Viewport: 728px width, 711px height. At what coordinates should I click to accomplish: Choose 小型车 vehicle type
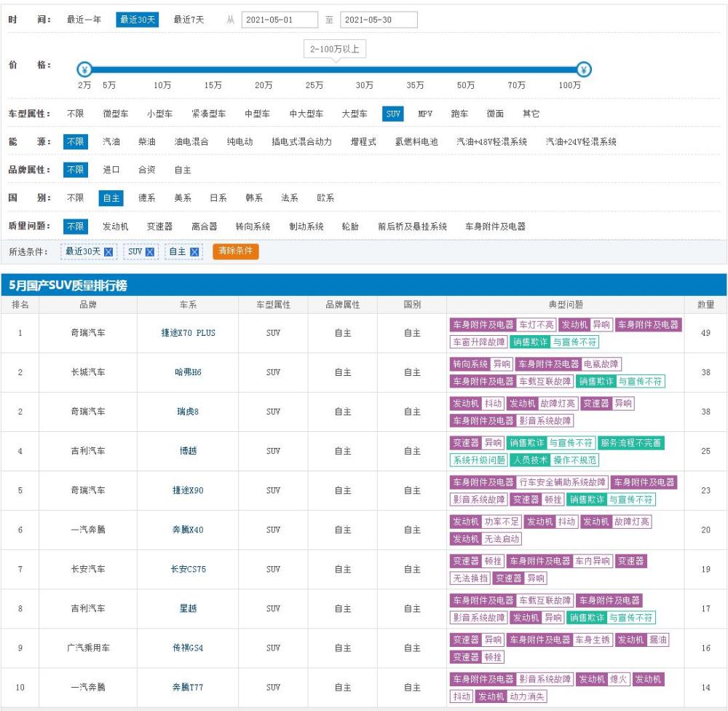(159, 114)
